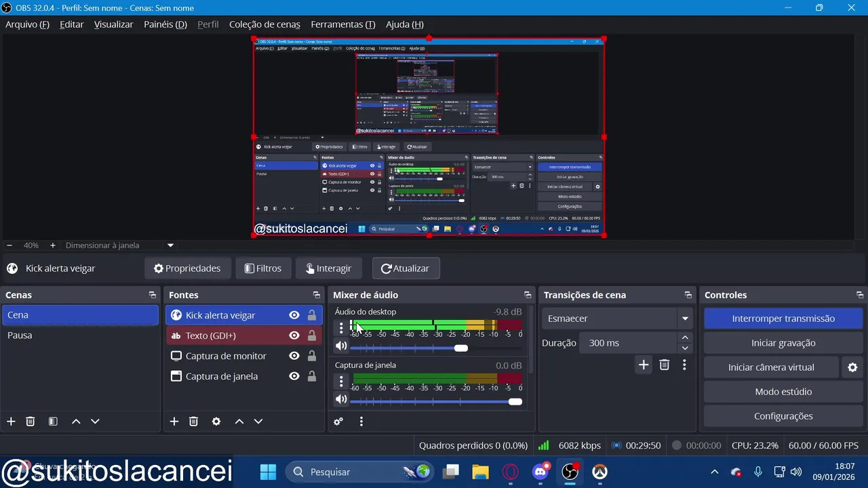Screen dimensions: 868x488
Task: Open Configurações button in Controles
Action: (x=783, y=416)
